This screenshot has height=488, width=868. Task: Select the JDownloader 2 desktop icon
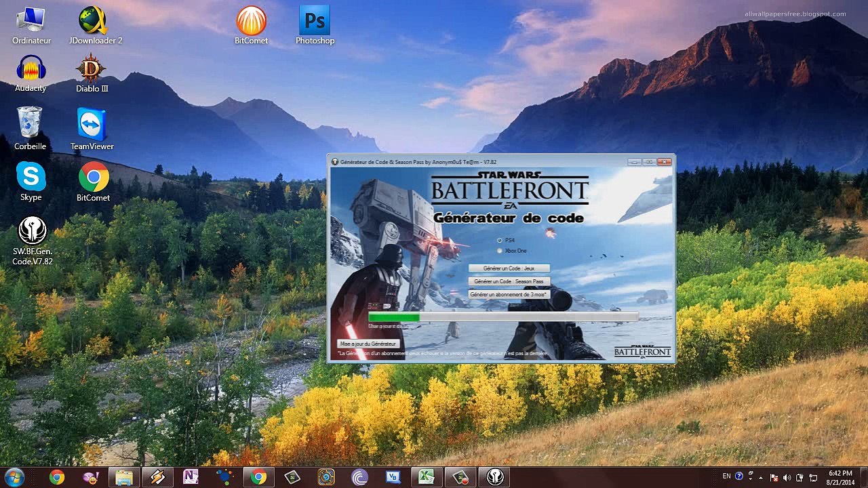[96, 26]
